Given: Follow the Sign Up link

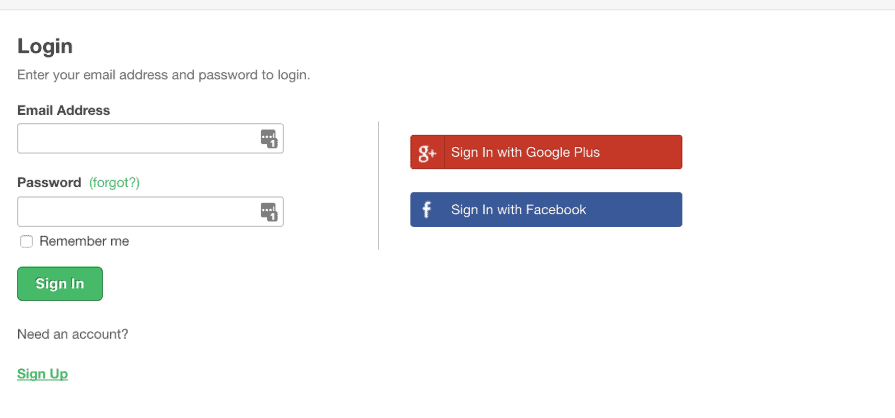Looking at the screenshot, I should (42, 374).
